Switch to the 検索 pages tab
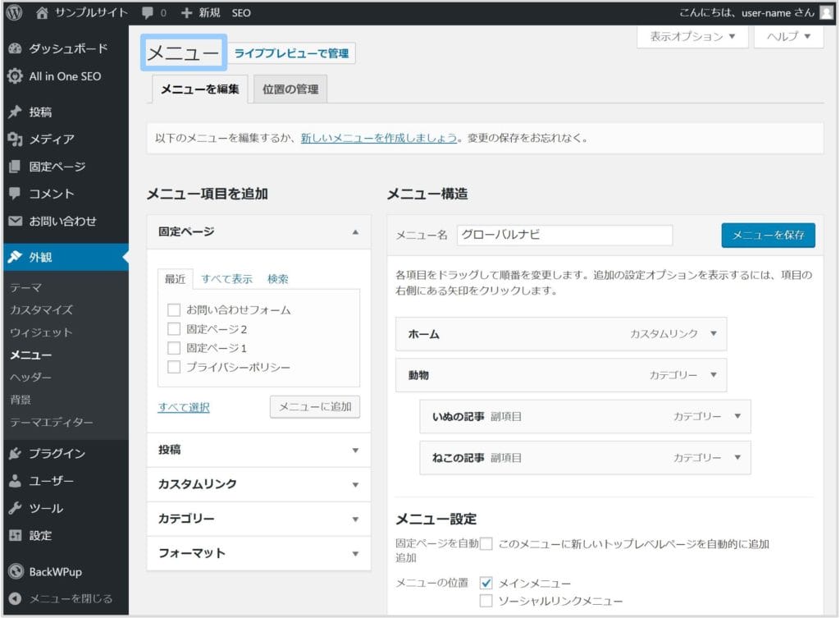Viewport: 840px width, 618px height. pyautogui.click(x=278, y=279)
